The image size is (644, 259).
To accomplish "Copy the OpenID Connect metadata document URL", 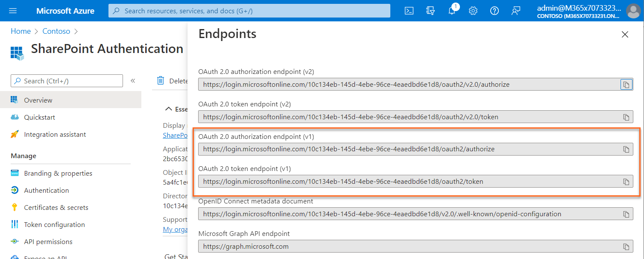I will 626,214.
